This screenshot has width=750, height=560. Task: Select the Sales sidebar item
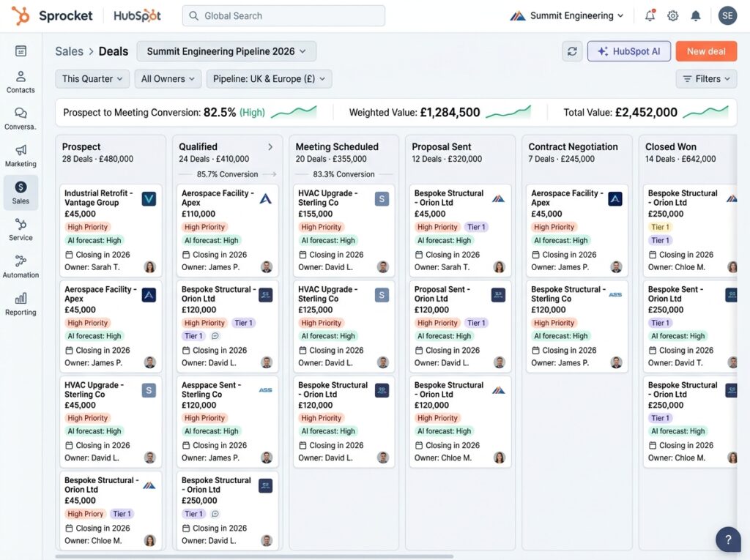pyautogui.click(x=21, y=193)
